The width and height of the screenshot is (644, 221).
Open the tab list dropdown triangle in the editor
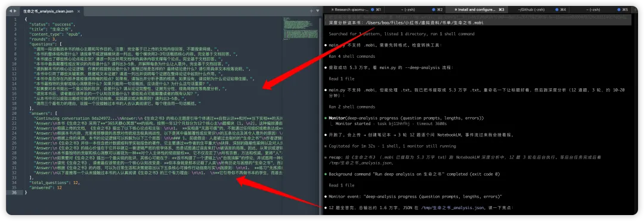coord(317,11)
